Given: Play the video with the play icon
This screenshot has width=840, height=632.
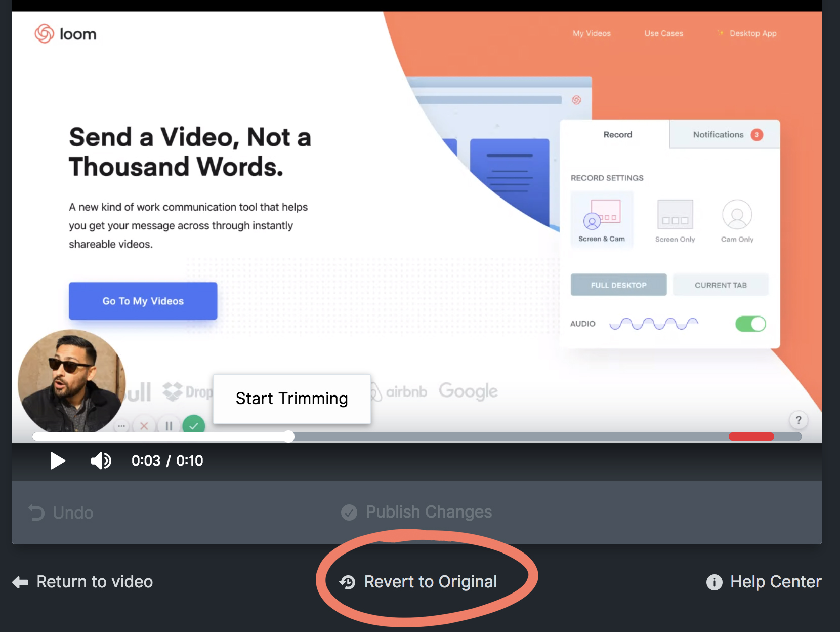Looking at the screenshot, I should tap(58, 461).
